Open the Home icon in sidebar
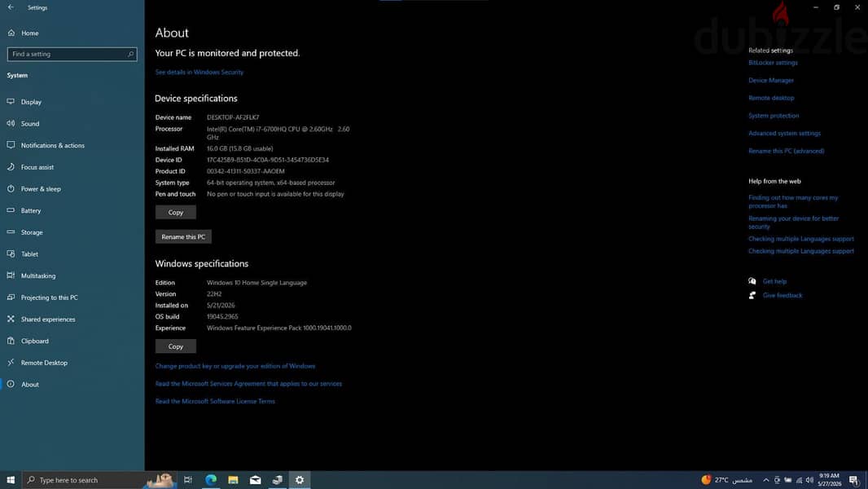The image size is (868, 489). 11,33
